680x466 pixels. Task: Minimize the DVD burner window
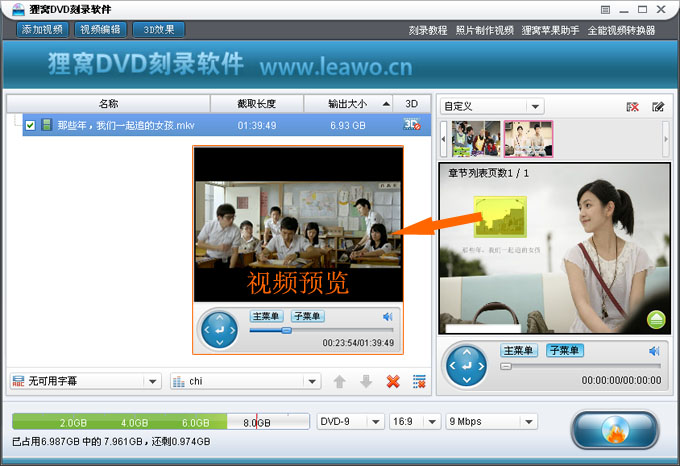[x=624, y=10]
